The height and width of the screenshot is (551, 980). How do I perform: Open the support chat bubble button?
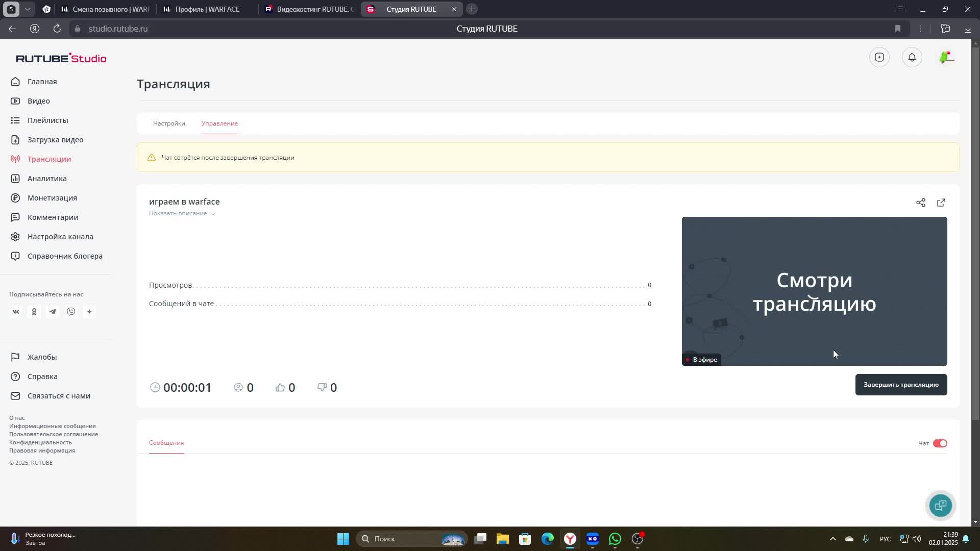point(940,505)
